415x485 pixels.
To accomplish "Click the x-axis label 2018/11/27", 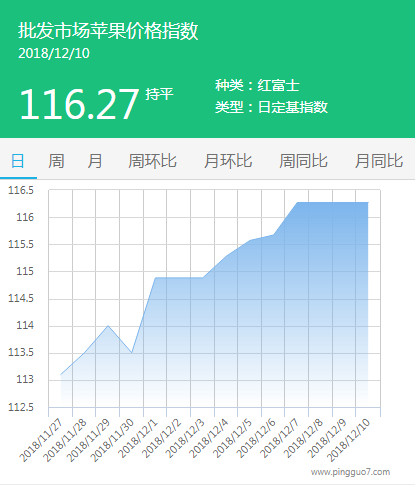I will 41,440.
